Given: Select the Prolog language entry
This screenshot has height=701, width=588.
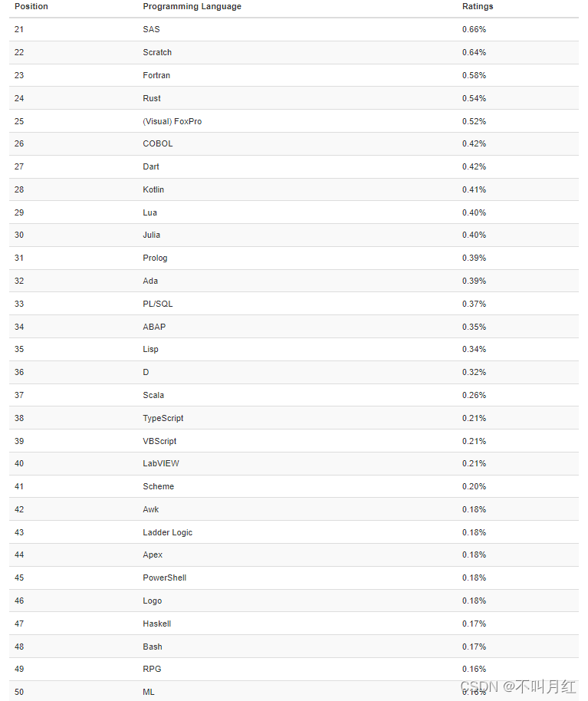Looking at the screenshot, I should point(155,258).
